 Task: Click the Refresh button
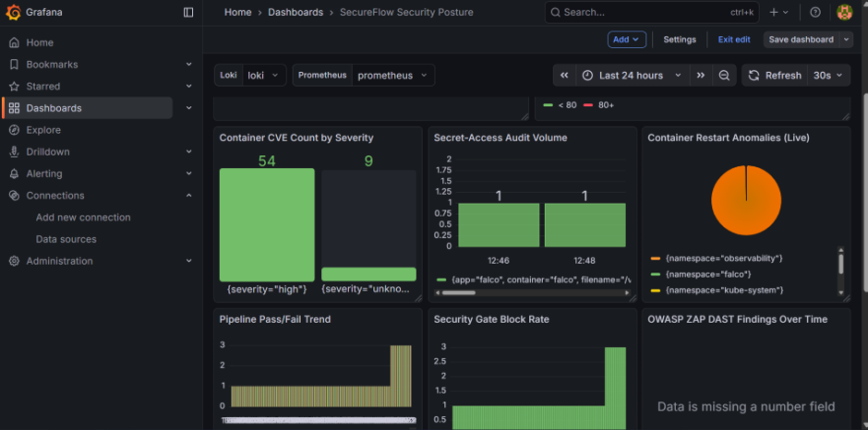(775, 76)
